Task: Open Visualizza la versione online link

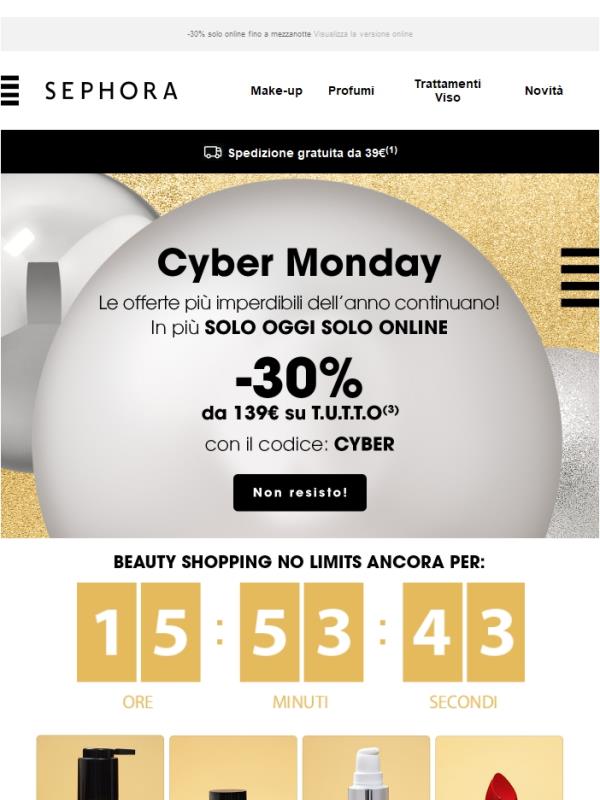Action: point(363,33)
